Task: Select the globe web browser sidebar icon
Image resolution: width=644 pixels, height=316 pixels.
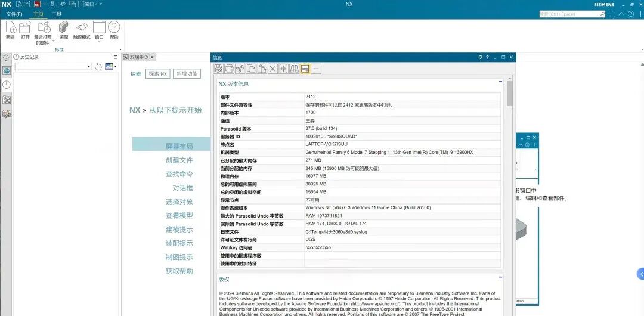Action: tap(6, 70)
